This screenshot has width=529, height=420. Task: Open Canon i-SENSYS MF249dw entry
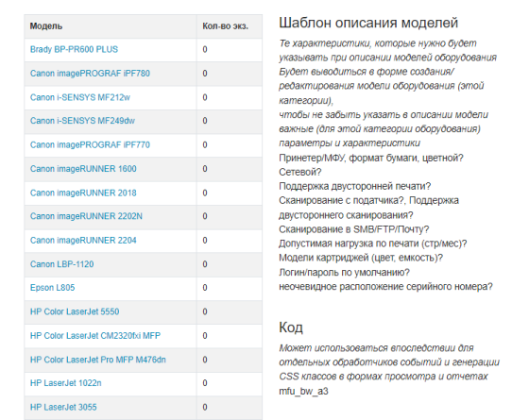82,121
